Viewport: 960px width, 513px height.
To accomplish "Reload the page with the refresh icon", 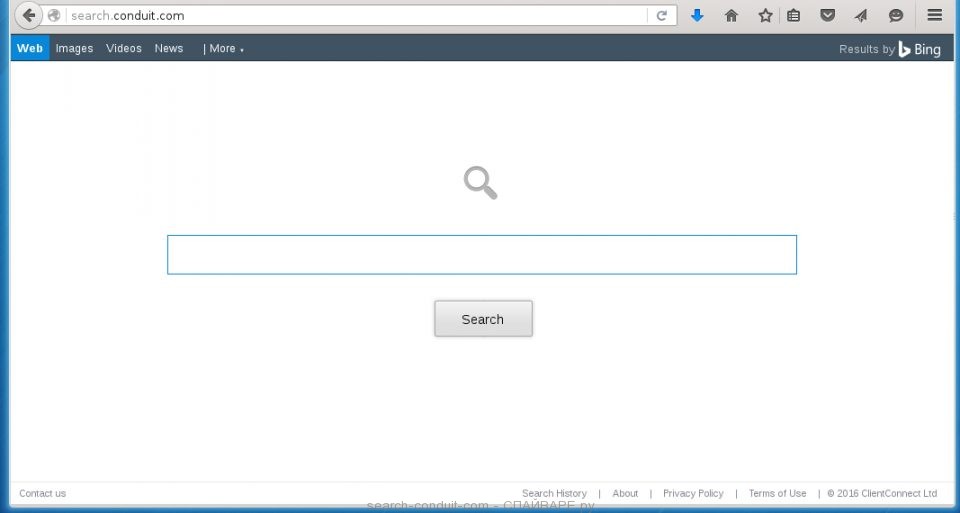I will click(x=661, y=16).
